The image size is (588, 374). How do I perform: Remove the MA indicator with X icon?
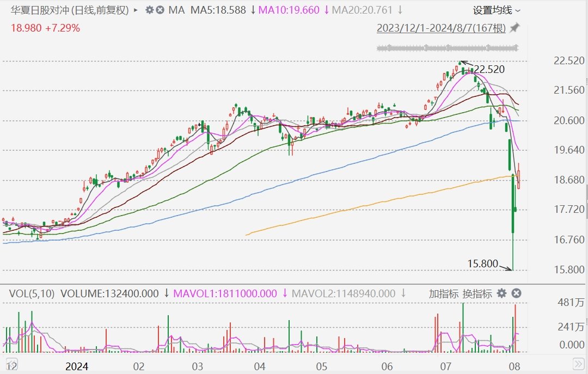coord(160,10)
